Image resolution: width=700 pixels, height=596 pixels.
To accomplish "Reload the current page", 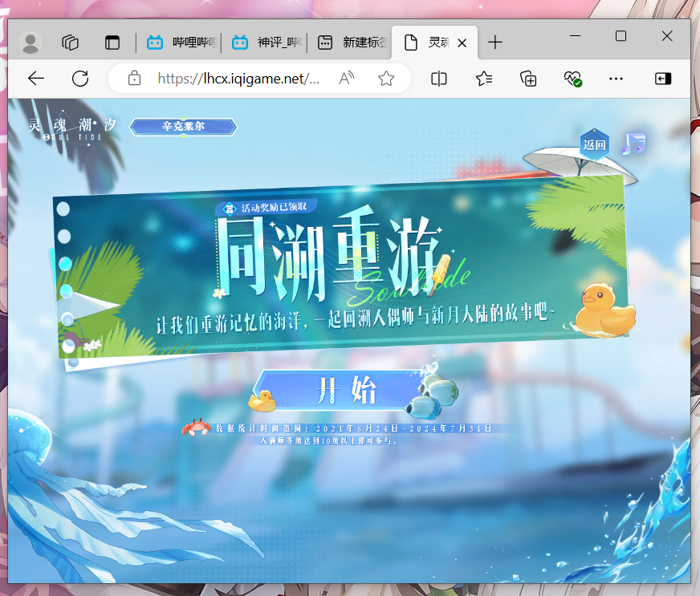I will pos(80,79).
